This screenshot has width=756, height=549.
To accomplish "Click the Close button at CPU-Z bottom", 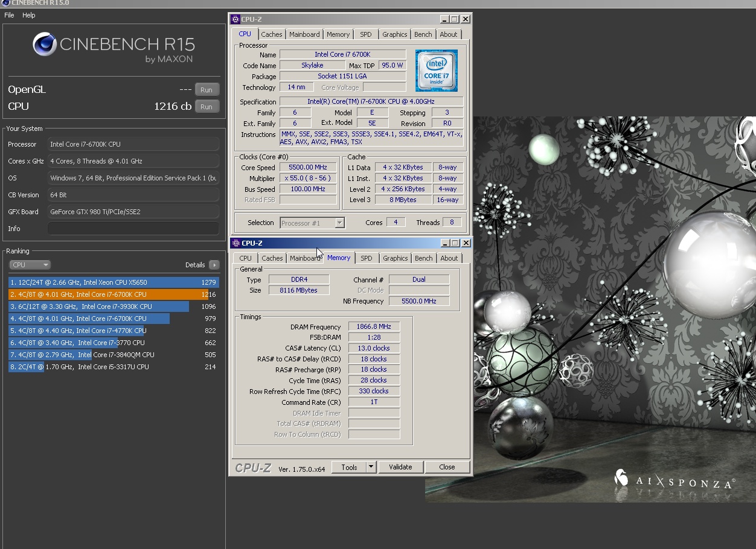I will click(x=447, y=467).
